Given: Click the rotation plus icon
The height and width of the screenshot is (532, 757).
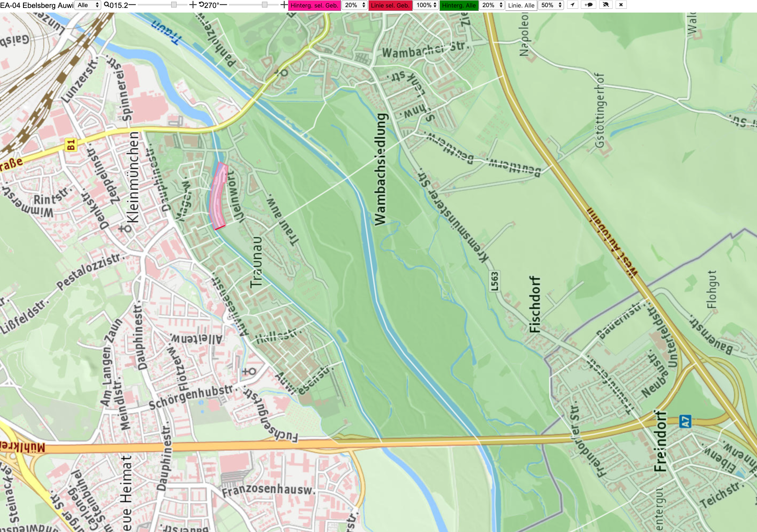Looking at the screenshot, I should point(284,5).
